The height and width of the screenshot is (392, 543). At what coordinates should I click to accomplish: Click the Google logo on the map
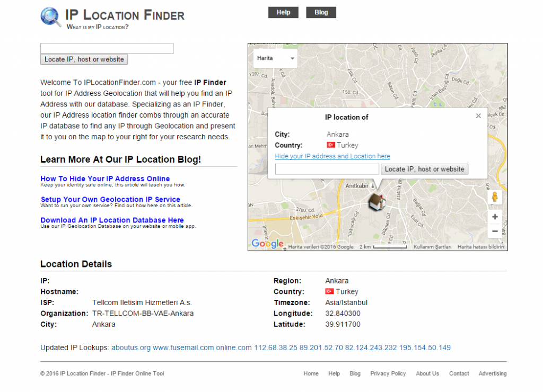[268, 244]
